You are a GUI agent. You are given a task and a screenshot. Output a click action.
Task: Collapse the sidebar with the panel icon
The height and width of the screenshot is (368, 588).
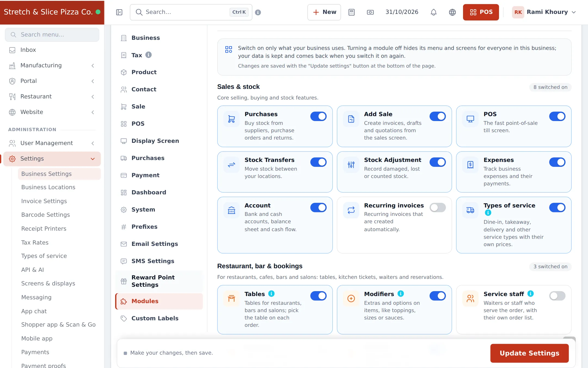click(x=119, y=12)
